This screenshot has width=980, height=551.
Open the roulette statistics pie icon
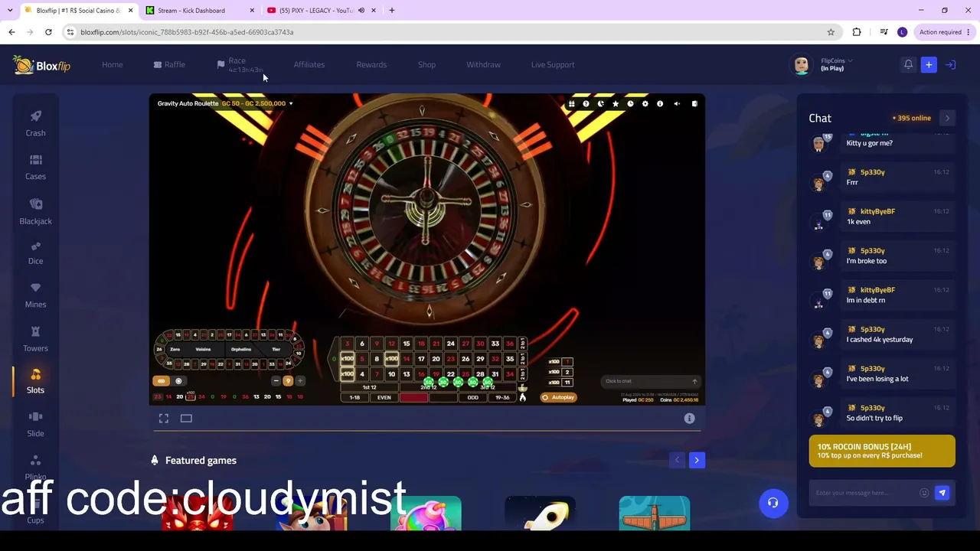(600, 104)
